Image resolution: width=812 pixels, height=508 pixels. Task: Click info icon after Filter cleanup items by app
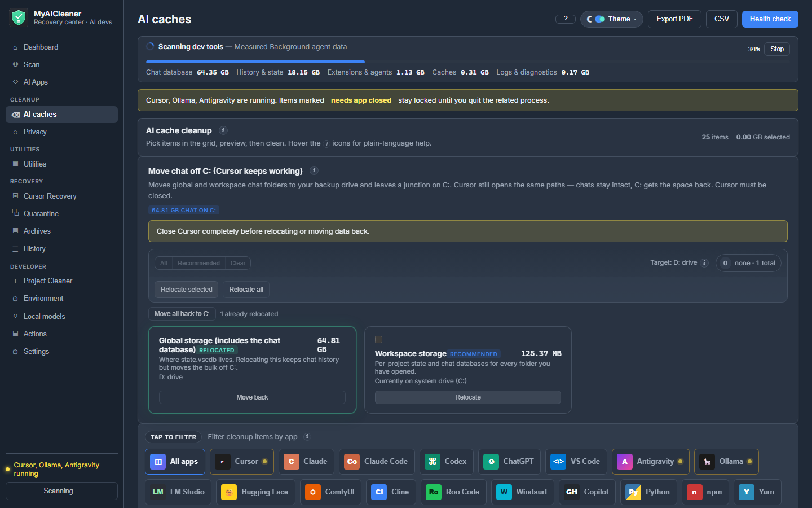pos(307,436)
